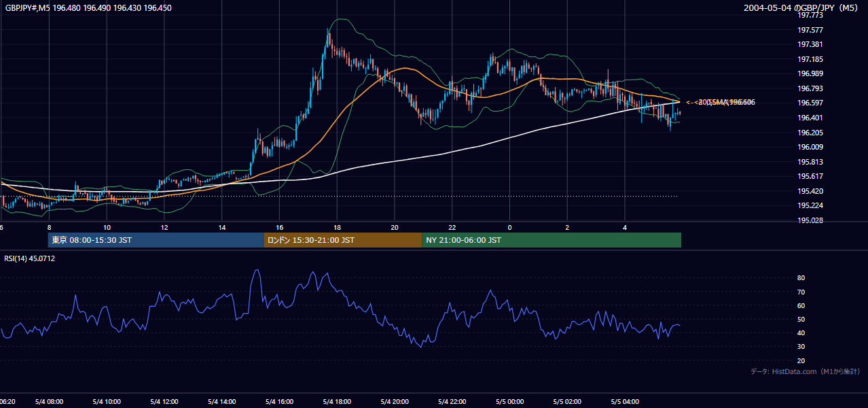Click the 5/4 14:00 bottom time label
Image resolution: width=868 pixels, height=408 pixels.
pyautogui.click(x=222, y=401)
